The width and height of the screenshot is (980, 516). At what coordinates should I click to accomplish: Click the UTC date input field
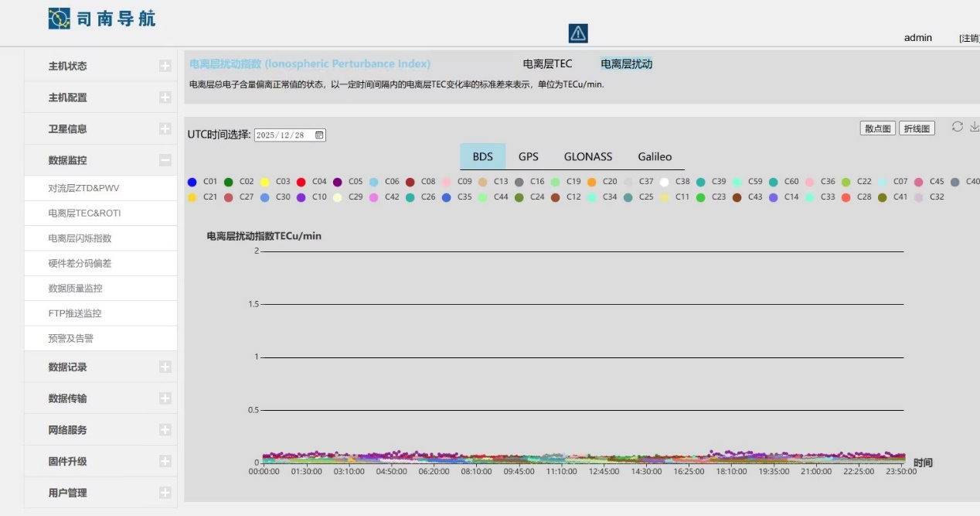point(282,135)
